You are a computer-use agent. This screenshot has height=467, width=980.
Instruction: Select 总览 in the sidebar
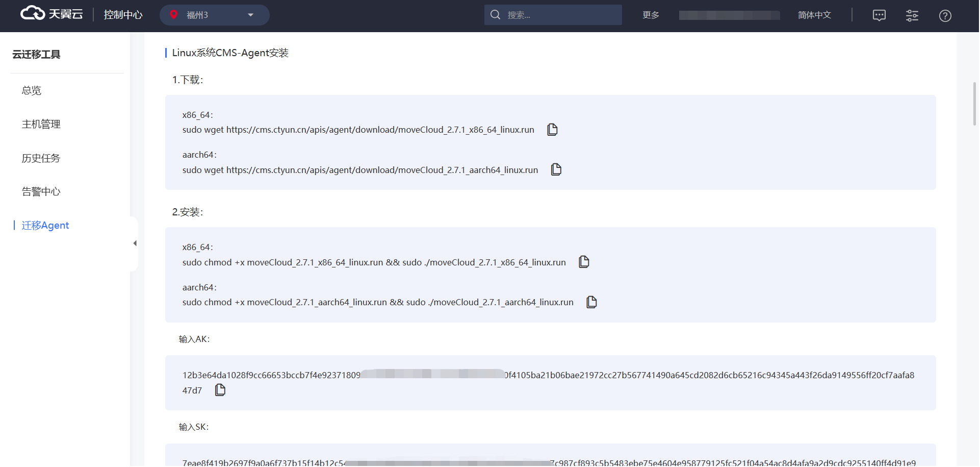coord(31,90)
